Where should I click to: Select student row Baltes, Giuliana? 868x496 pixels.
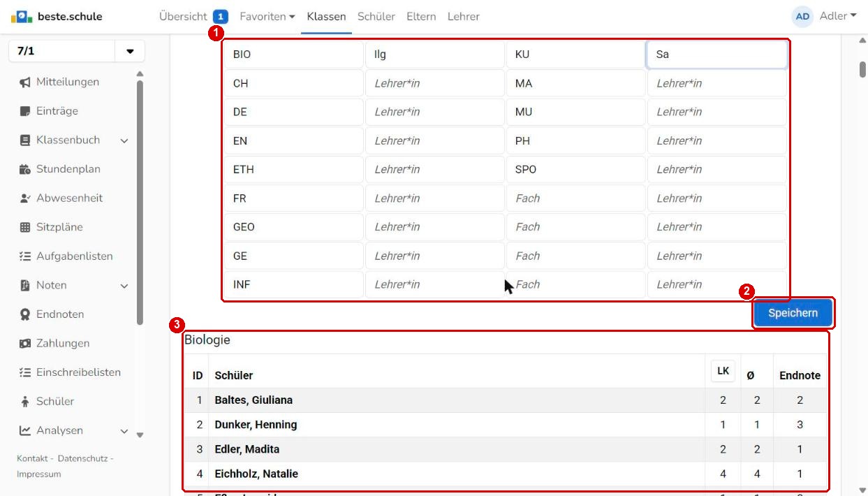pos(506,400)
